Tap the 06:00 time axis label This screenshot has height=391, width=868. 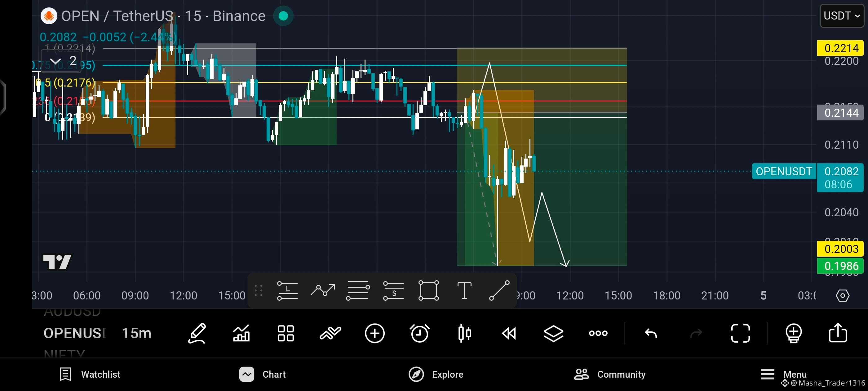pyautogui.click(x=86, y=295)
